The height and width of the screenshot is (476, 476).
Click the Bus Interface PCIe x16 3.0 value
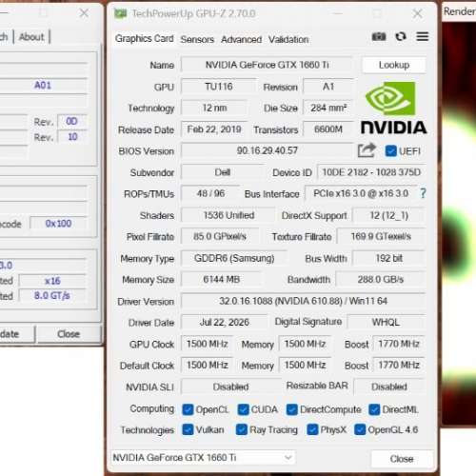point(361,193)
